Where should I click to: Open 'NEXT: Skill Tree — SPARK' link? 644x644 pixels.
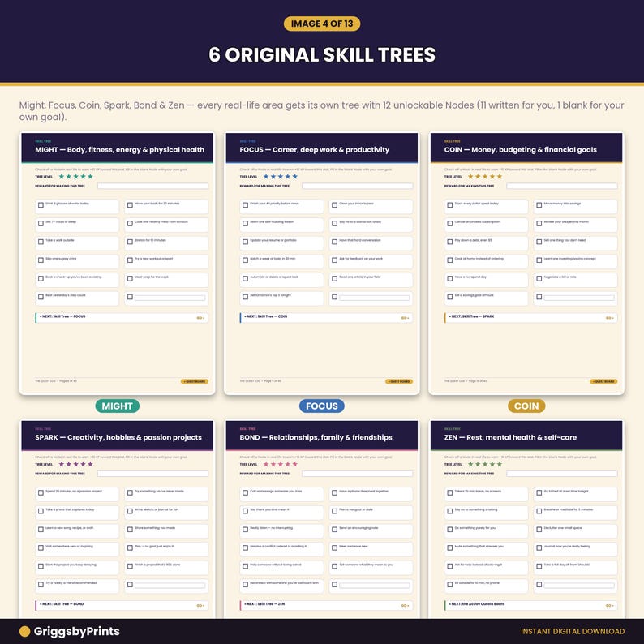pos(530,317)
